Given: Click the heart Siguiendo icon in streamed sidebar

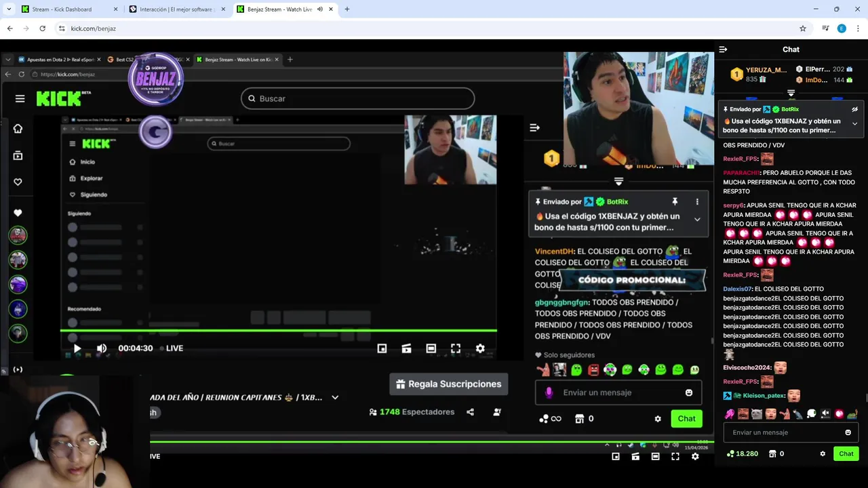Looking at the screenshot, I should tap(18, 182).
